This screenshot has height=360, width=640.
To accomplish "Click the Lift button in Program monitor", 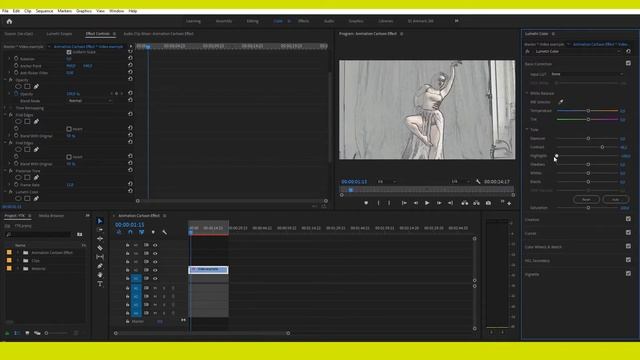I will [x=464, y=203].
